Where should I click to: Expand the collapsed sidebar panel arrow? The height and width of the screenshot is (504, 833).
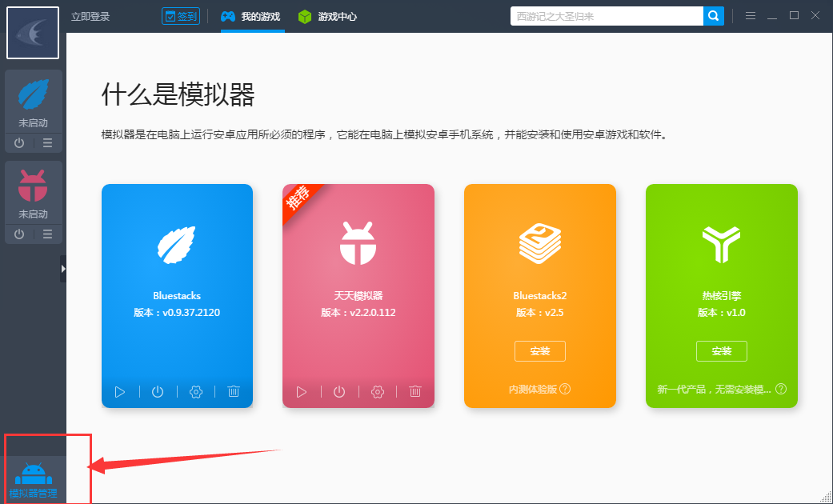click(x=64, y=269)
